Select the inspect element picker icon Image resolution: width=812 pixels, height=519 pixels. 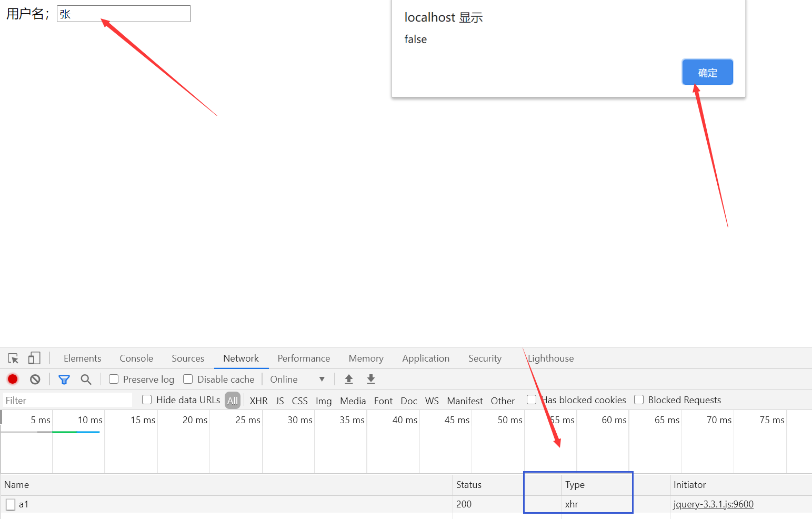(13, 358)
